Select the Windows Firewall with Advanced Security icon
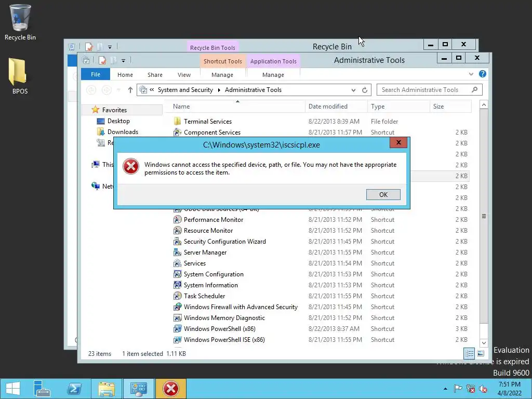The width and height of the screenshot is (532, 399). point(177,307)
